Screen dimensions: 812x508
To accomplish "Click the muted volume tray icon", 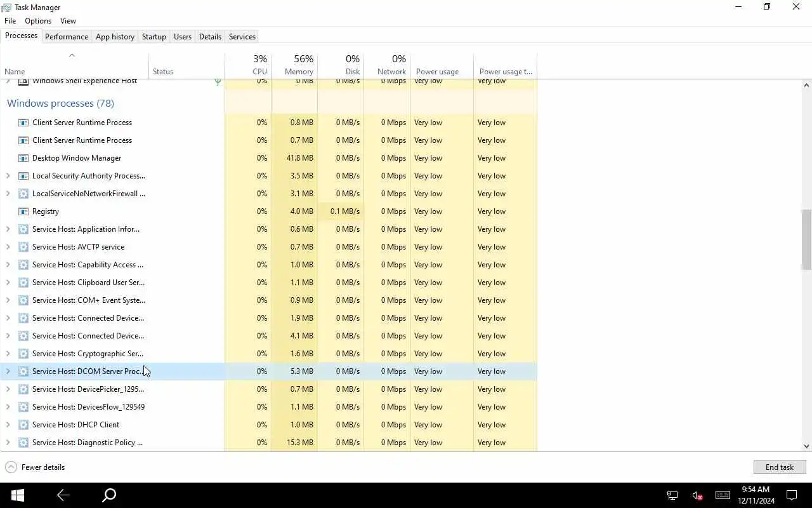I will tap(697, 495).
